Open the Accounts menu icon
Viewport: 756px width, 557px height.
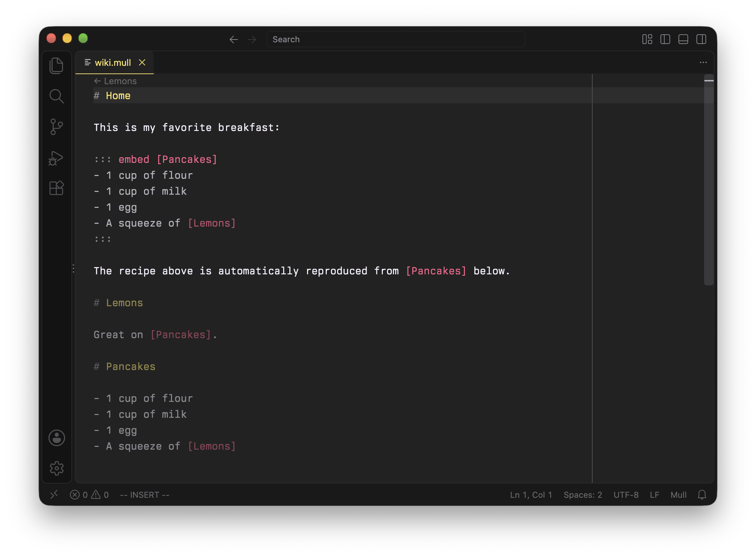[56, 438]
